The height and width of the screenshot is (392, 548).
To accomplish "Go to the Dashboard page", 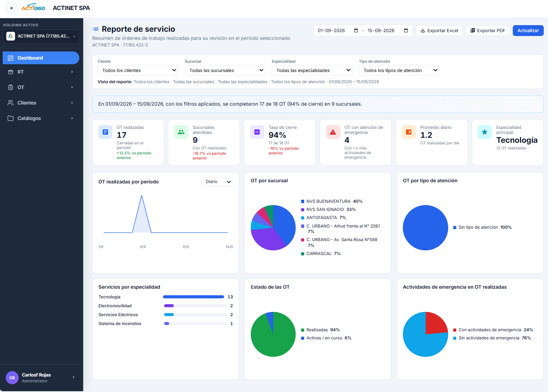I will pyautogui.click(x=41, y=58).
